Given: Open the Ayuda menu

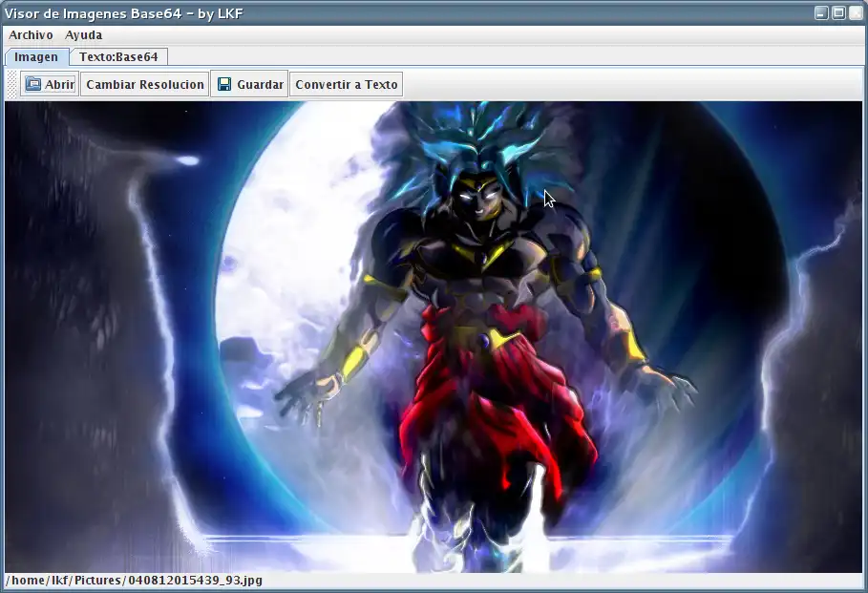Looking at the screenshot, I should tap(84, 35).
